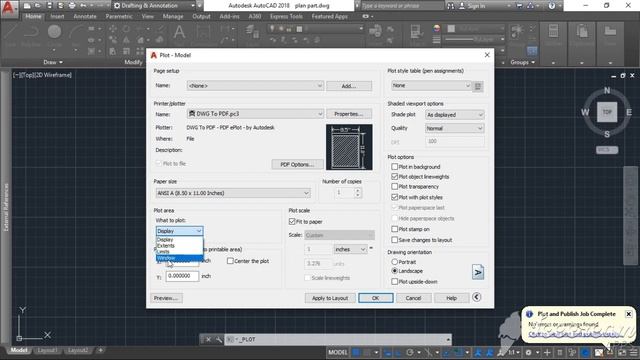Switch to the Insert ribbon tab
The width and height of the screenshot is (640, 360).
[57, 16]
